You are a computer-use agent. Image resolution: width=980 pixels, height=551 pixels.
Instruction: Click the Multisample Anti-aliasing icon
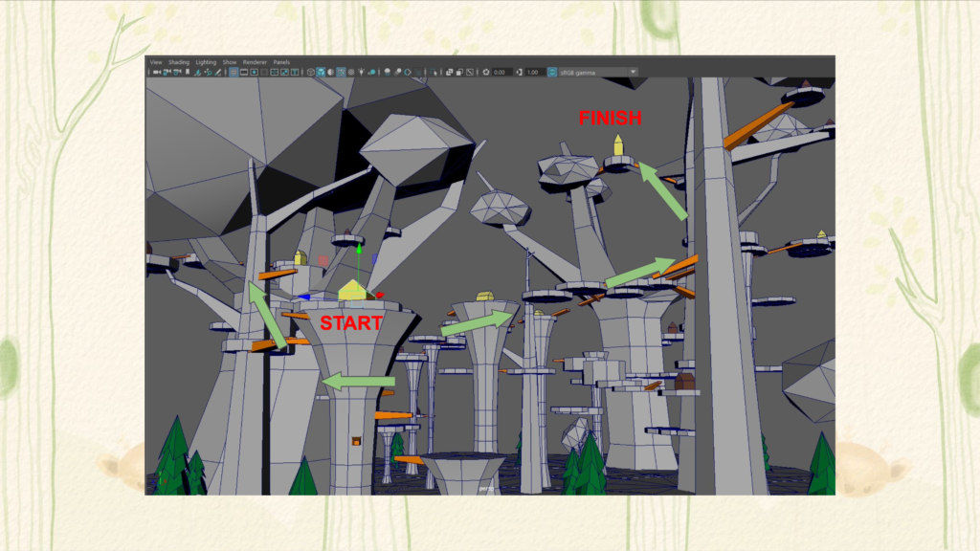[408, 73]
